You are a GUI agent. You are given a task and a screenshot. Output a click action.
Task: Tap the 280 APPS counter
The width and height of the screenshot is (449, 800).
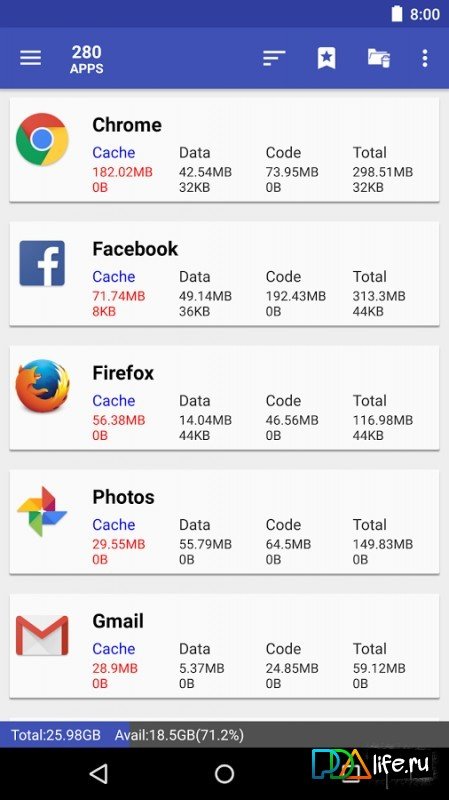87,60
